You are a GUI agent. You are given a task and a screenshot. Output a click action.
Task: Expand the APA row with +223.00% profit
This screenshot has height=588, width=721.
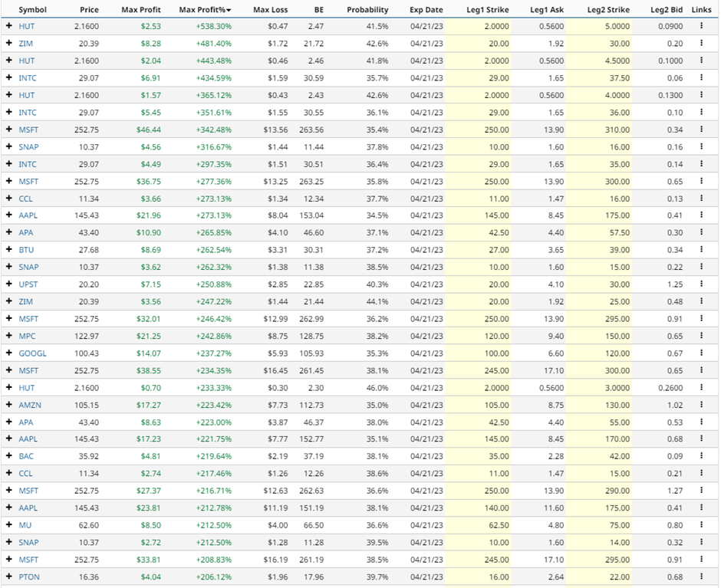8,422
